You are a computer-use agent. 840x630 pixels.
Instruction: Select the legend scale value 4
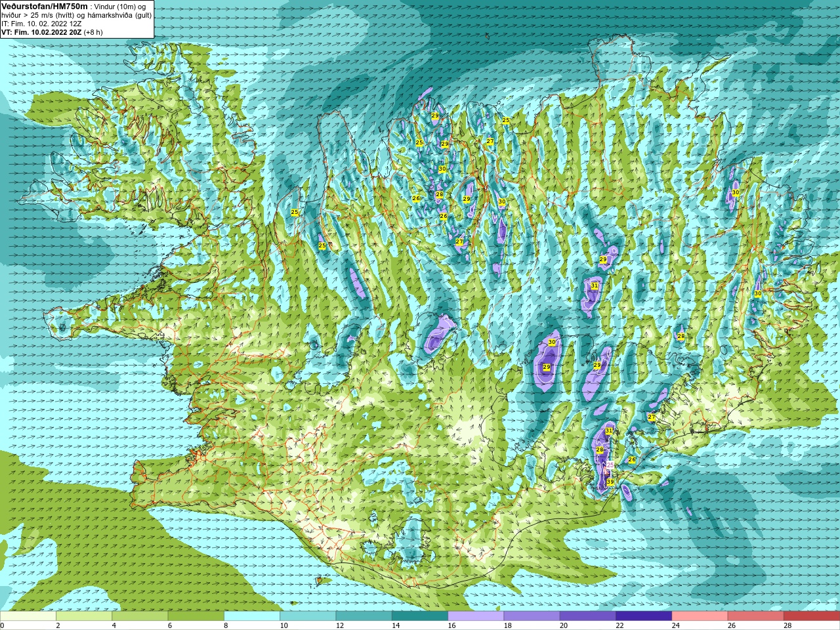(x=114, y=625)
